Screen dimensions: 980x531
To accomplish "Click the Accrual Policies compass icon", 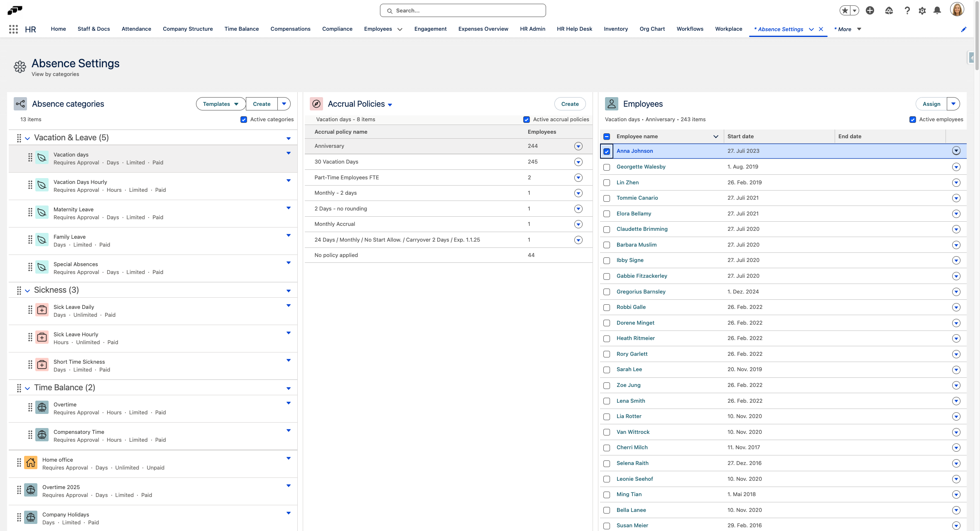I will coord(316,104).
